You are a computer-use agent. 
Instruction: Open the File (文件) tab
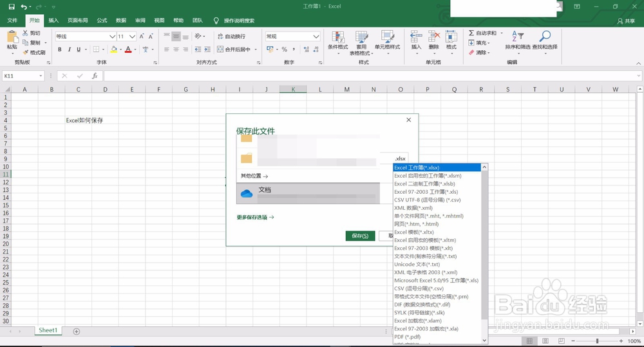coord(12,21)
